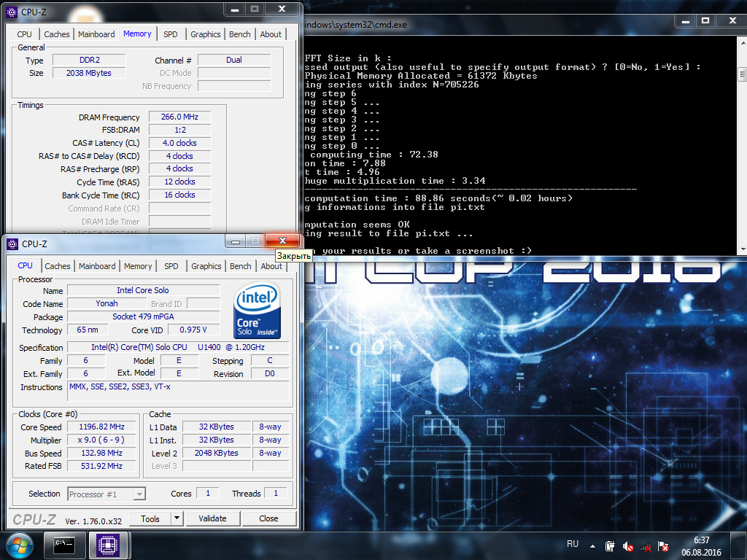747x560 pixels.
Task: Open About tab in top CPU-Z window
Action: pyautogui.click(x=271, y=34)
